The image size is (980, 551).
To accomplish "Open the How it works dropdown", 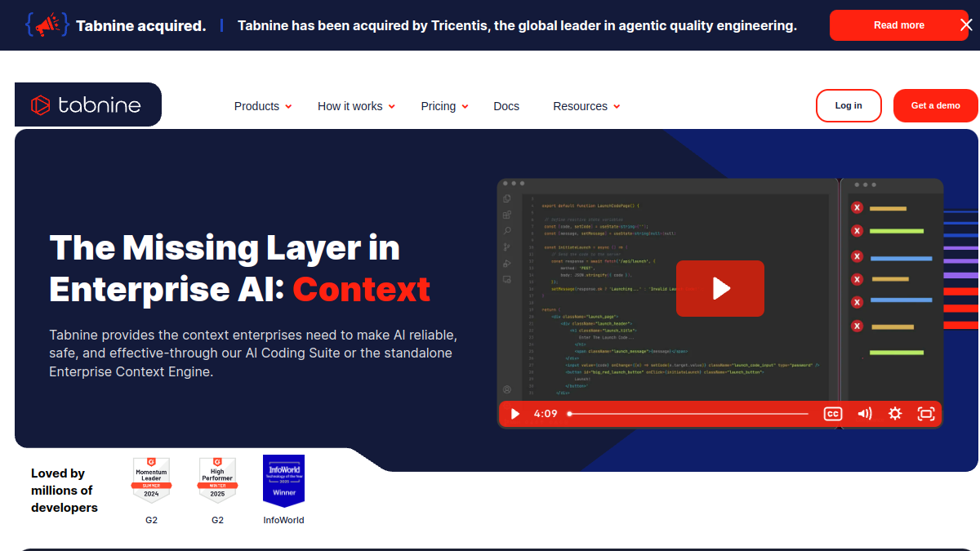I will pyautogui.click(x=356, y=106).
